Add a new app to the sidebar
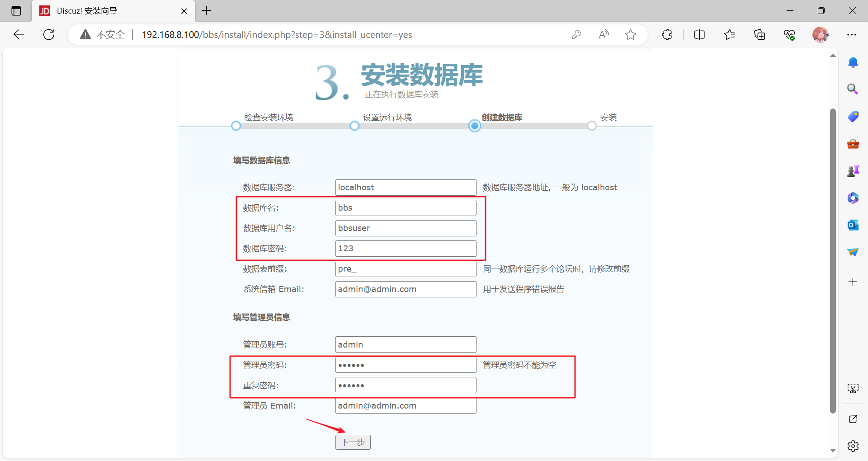Image resolution: width=868 pixels, height=461 pixels. click(x=853, y=282)
